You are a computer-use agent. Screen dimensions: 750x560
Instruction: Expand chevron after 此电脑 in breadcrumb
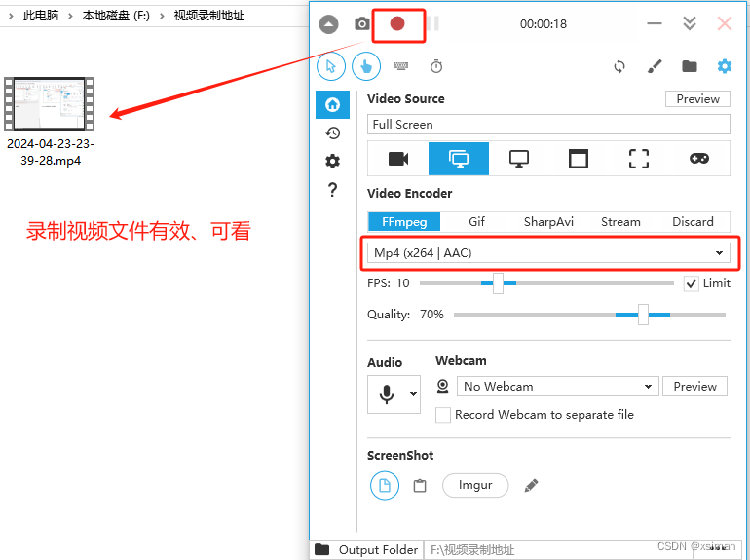pos(70,16)
